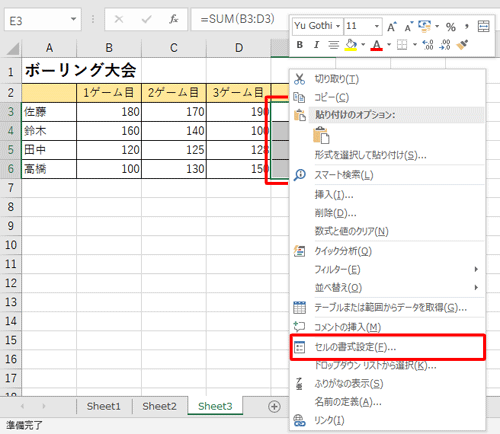This screenshot has width=500, height=434.
Task: Choose コピー(C) from context menu
Action: pos(387,97)
